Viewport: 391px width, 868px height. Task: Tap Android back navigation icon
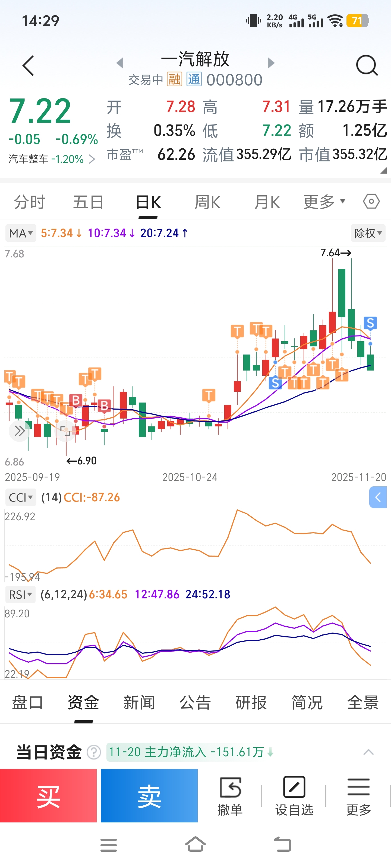click(x=282, y=844)
